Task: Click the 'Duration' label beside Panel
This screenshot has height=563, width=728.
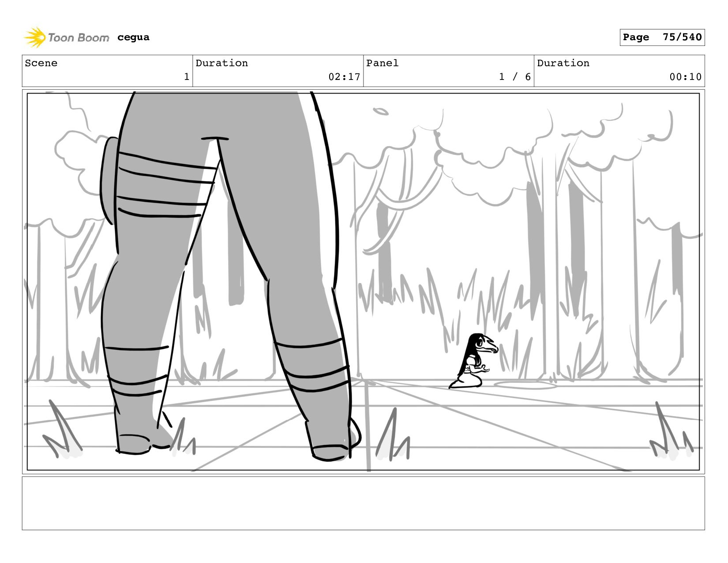Action: pos(563,63)
